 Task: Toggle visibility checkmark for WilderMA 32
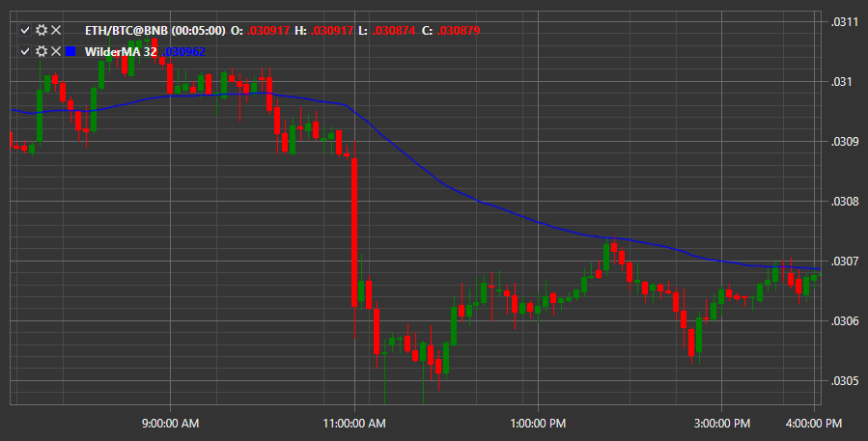25,51
